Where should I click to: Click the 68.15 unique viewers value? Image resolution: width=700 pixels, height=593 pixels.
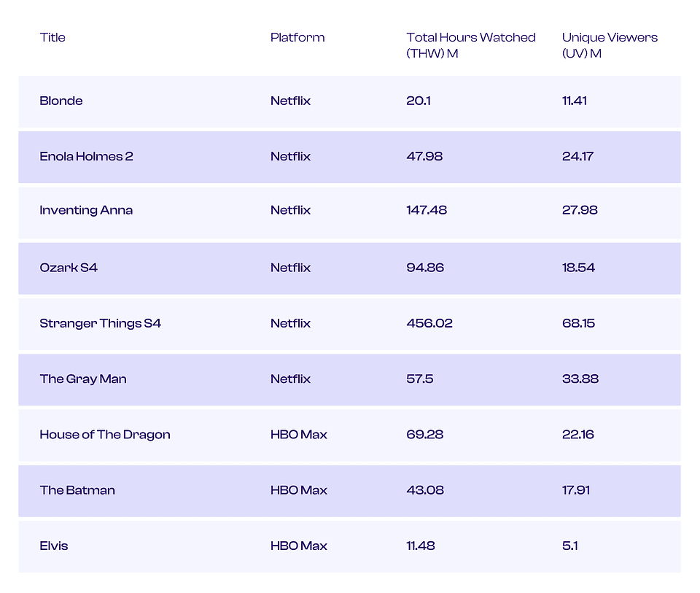pyautogui.click(x=578, y=323)
